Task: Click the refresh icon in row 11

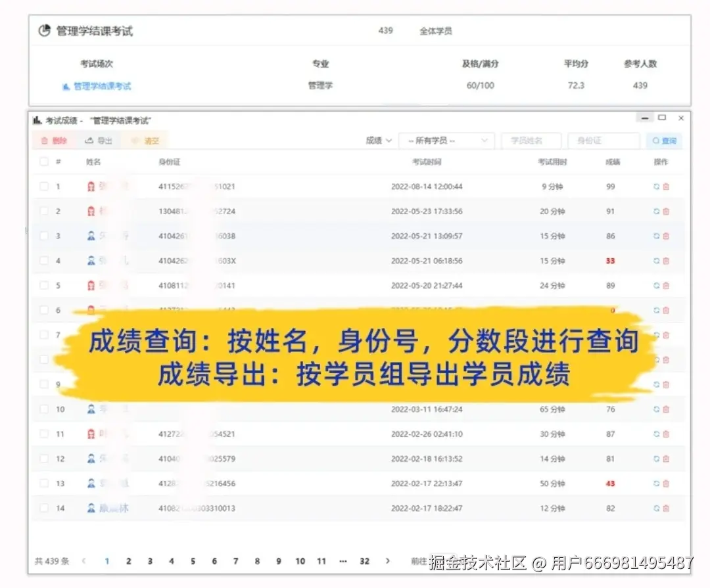Action: click(656, 434)
